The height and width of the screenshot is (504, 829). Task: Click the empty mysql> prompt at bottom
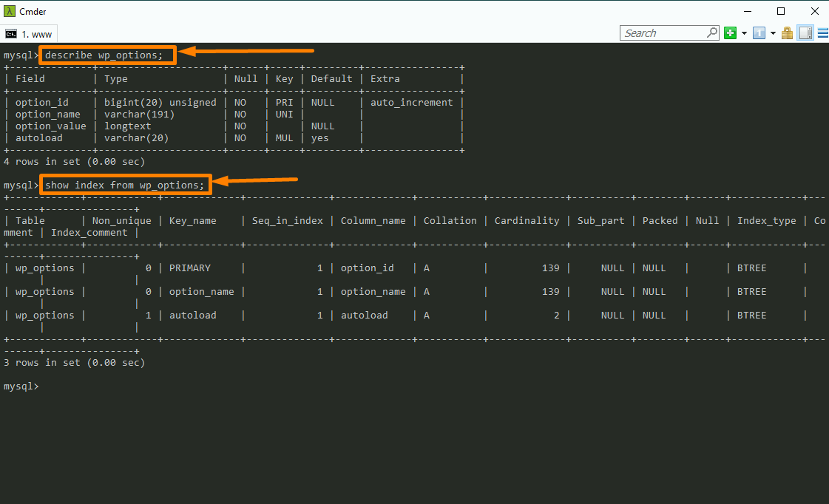[21, 386]
